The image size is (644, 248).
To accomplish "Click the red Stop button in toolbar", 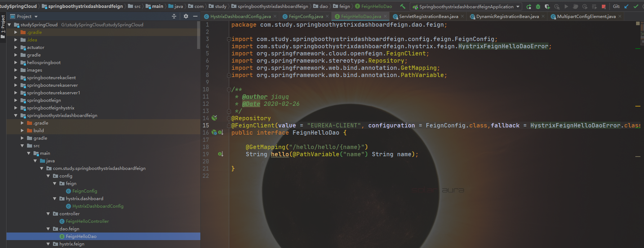I will (604, 6).
